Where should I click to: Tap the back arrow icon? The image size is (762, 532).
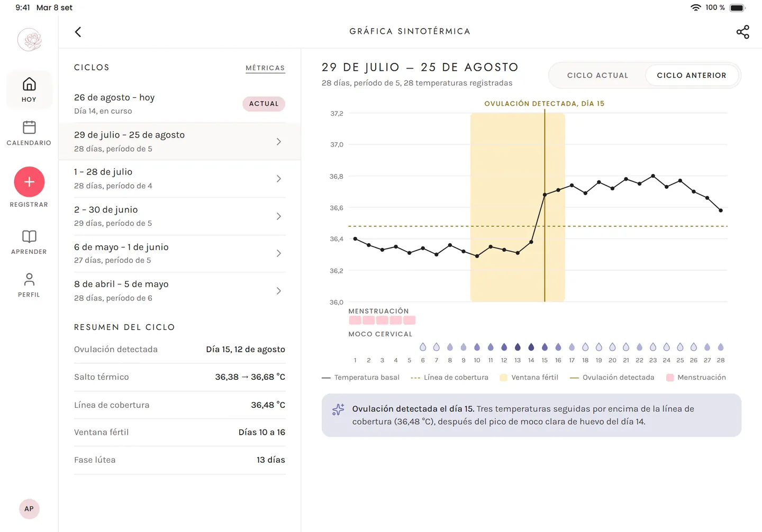pos(78,32)
